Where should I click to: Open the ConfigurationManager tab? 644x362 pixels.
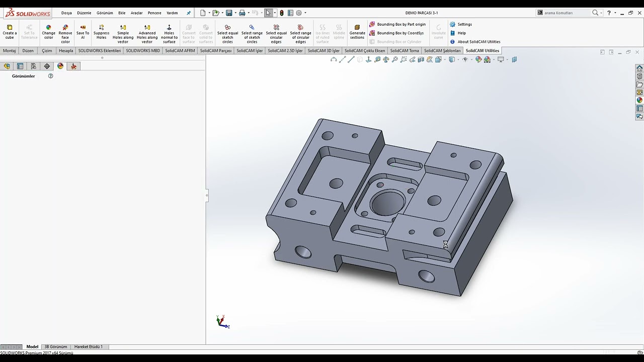tap(34, 66)
